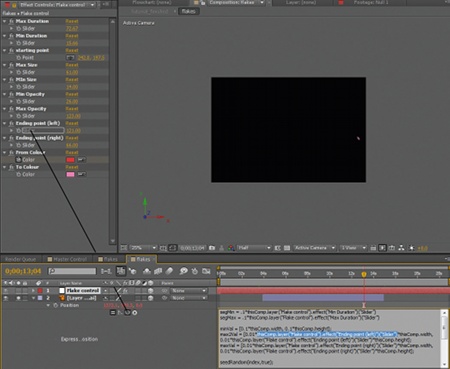Toggle the Hide Shy Layers switch in the timeline

(x=147, y=271)
